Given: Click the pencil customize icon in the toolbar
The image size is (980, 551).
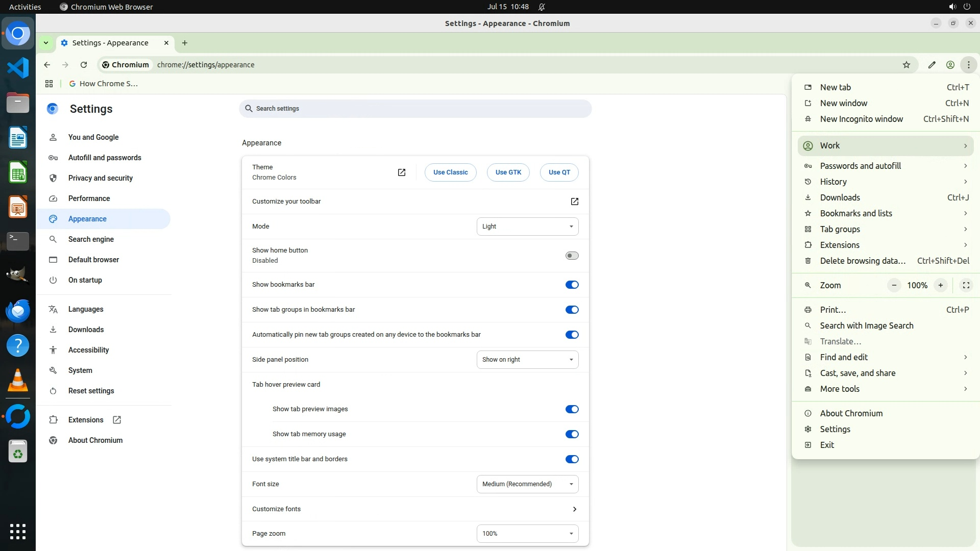Looking at the screenshot, I should [x=932, y=65].
